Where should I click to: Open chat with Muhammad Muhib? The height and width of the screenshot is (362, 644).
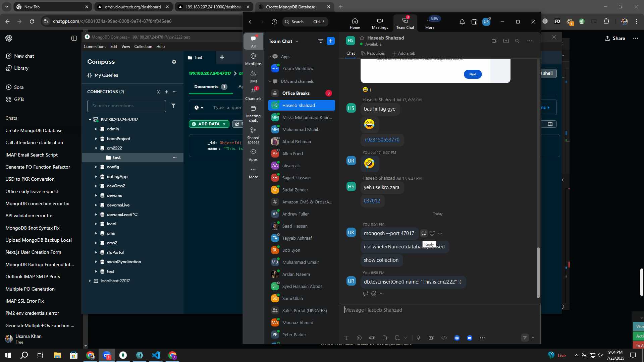[x=301, y=129]
